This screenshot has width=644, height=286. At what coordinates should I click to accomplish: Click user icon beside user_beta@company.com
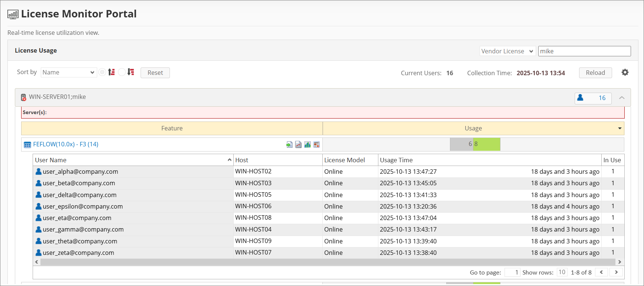(39, 183)
